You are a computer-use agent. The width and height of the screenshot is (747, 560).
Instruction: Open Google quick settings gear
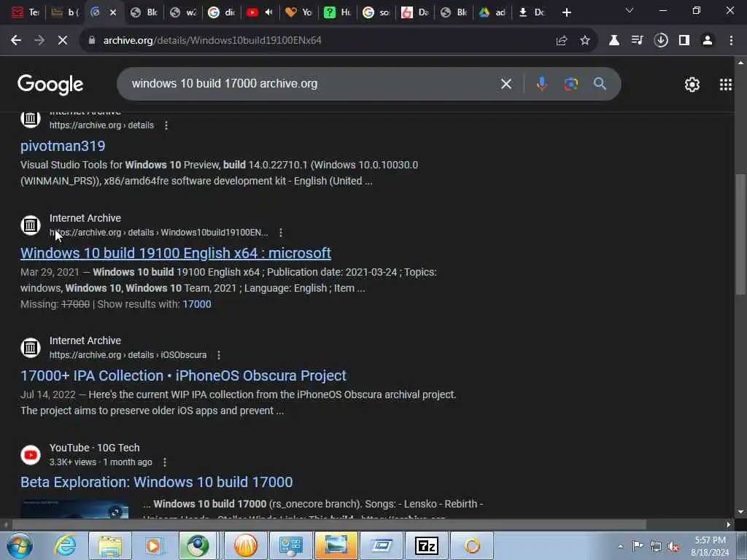click(692, 85)
